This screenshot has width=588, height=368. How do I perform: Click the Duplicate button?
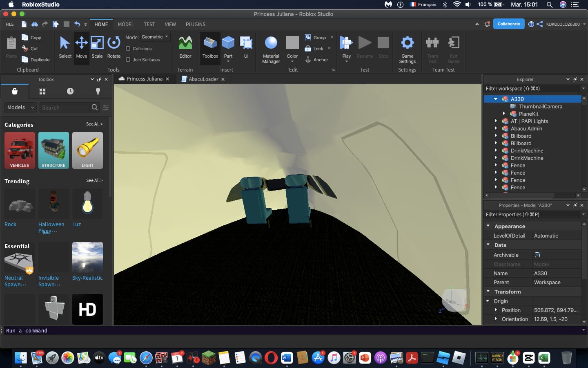[36, 60]
